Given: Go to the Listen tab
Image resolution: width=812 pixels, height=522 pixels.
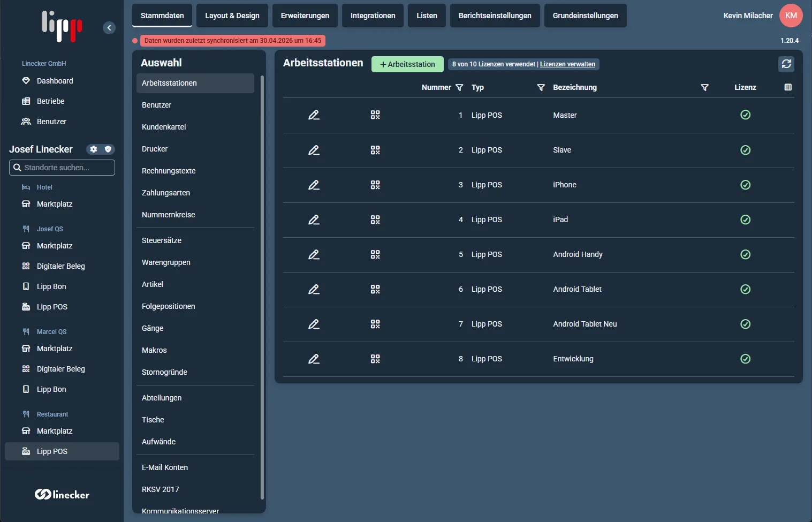Looking at the screenshot, I should point(427,16).
